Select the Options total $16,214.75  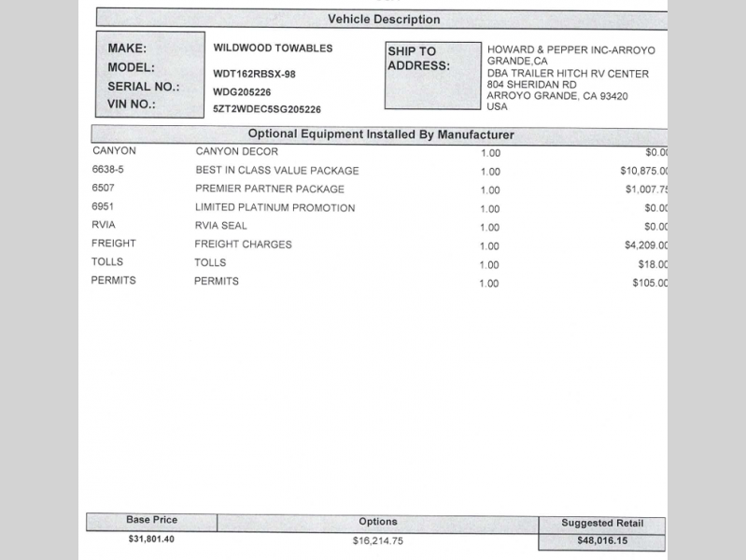click(x=377, y=540)
